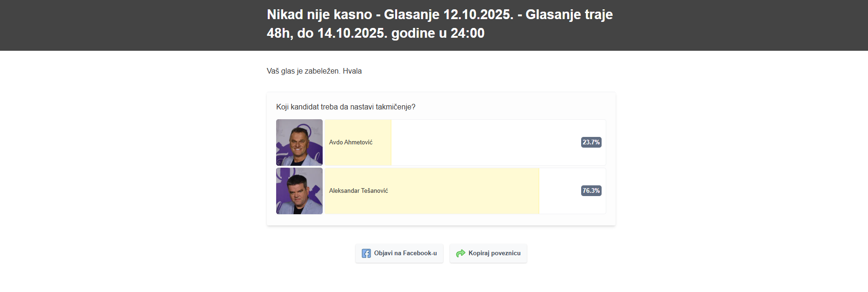
Task: Open Avdo Ahmetović's photo thumbnail
Action: click(299, 143)
